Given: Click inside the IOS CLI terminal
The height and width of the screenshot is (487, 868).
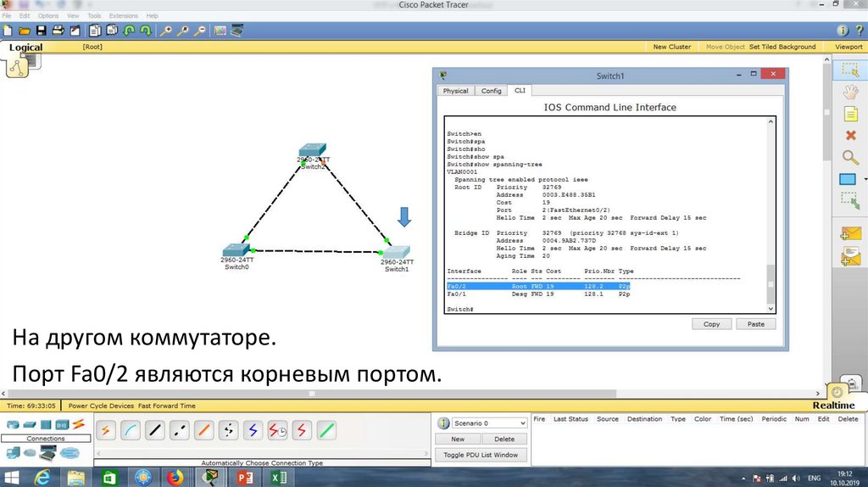Looking at the screenshot, I should coord(606,215).
